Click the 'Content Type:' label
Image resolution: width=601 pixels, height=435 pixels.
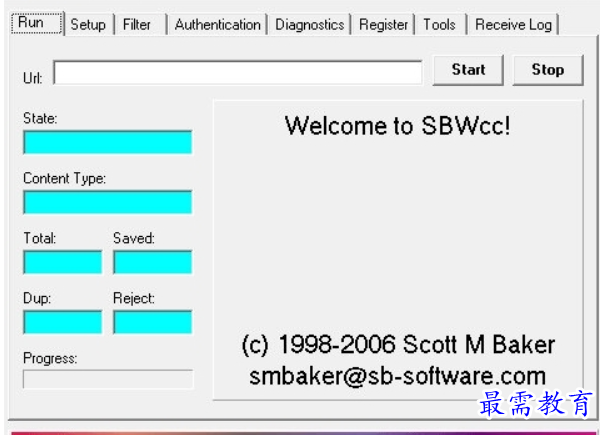tap(64, 179)
